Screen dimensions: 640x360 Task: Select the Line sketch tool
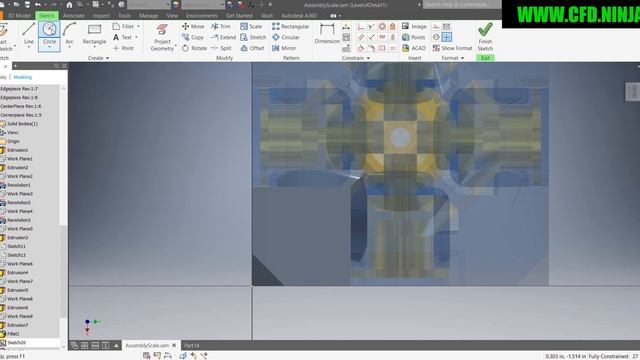[29, 33]
